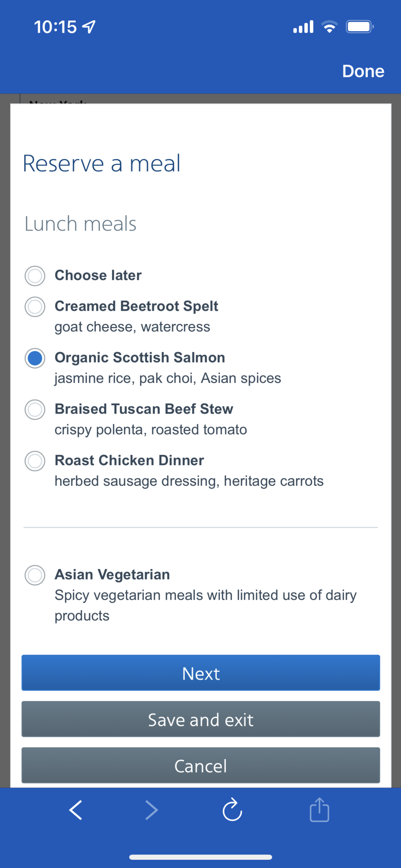Tap the Next button
Viewport: 401px width, 868px height.
click(201, 673)
